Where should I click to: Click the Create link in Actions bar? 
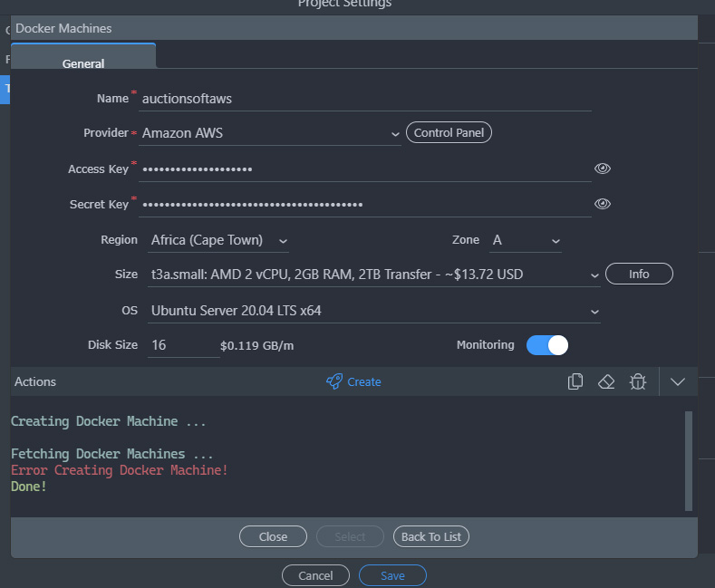point(364,382)
